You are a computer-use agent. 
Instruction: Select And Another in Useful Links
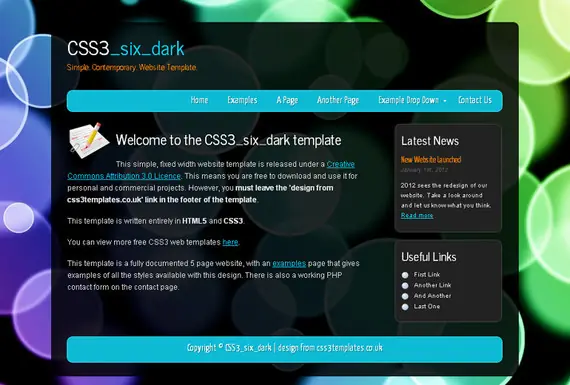click(x=432, y=296)
